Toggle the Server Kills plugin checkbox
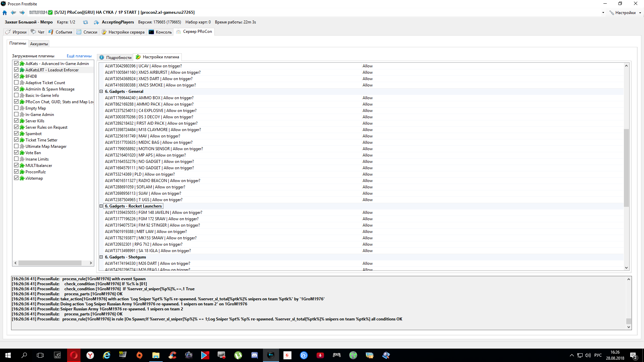The image size is (644, 362). pyautogui.click(x=16, y=121)
